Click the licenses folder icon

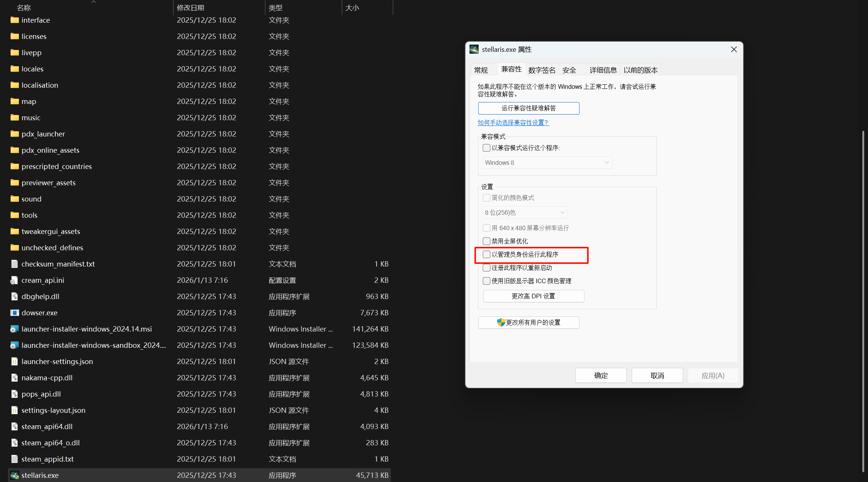[x=15, y=36]
